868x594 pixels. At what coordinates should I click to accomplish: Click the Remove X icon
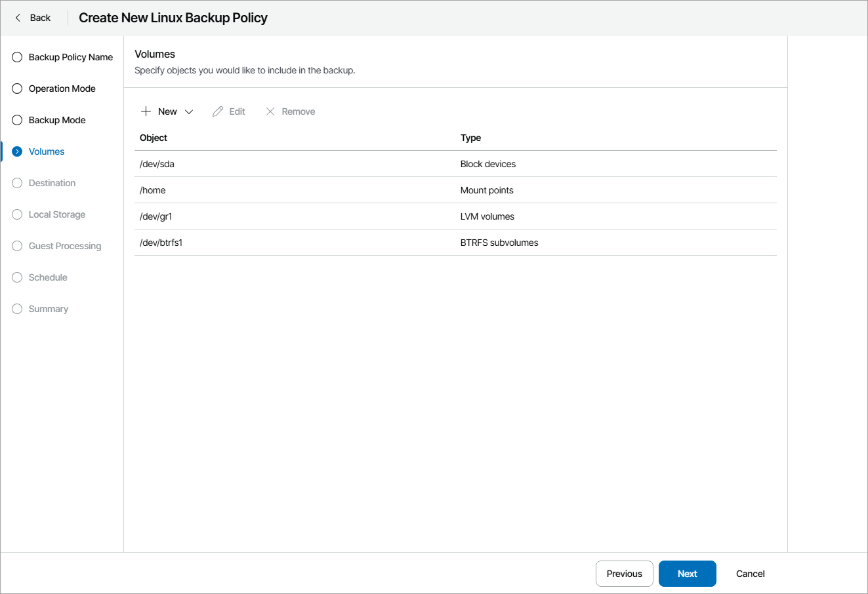(270, 111)
